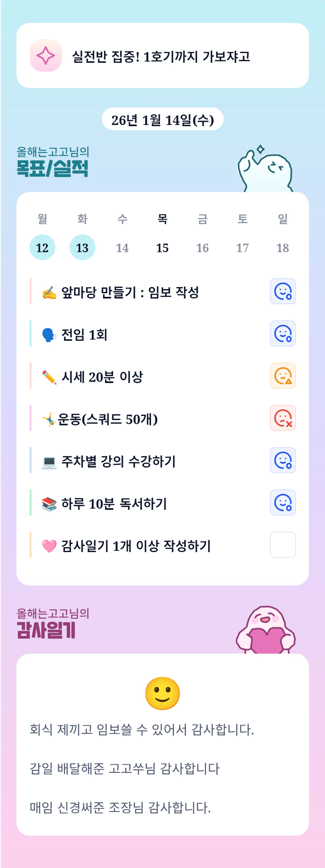Screen dimensions: 325x868
Task: Click the blue smiley for 주차별 강의 수강하기
Action: 283,460
